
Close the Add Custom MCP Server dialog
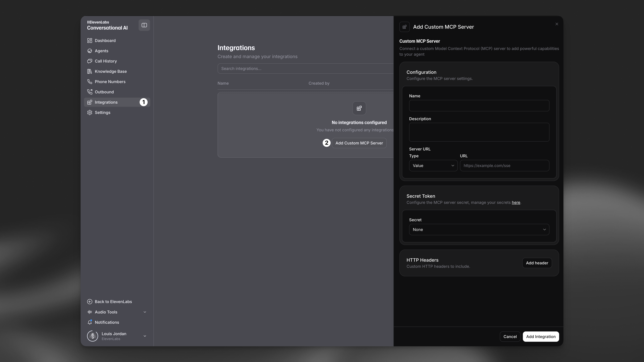click(557, 24)
